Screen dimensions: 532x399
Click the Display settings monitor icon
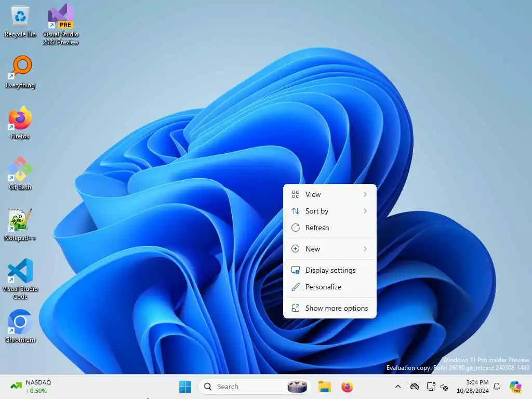click(x=296, y=270)
